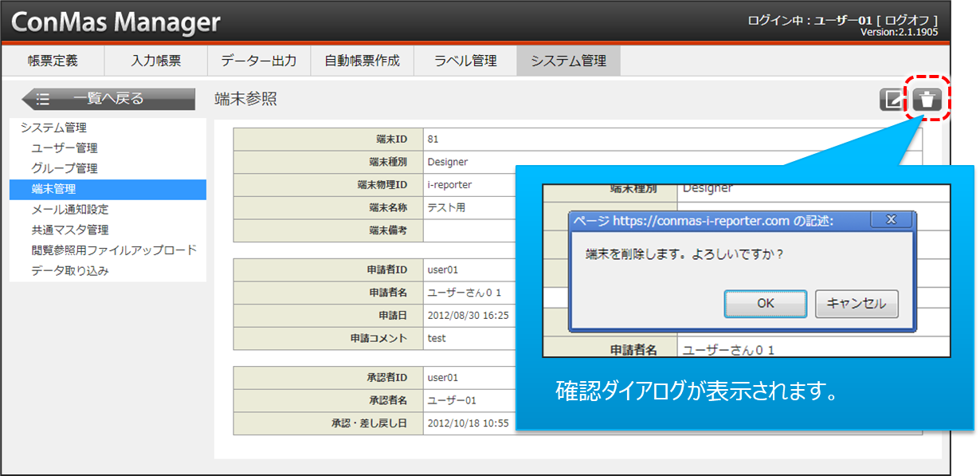Viewport: 980px width, 476px height.
Task: Open データ取り込み in the sidebar
Action: tap(70, 271)
